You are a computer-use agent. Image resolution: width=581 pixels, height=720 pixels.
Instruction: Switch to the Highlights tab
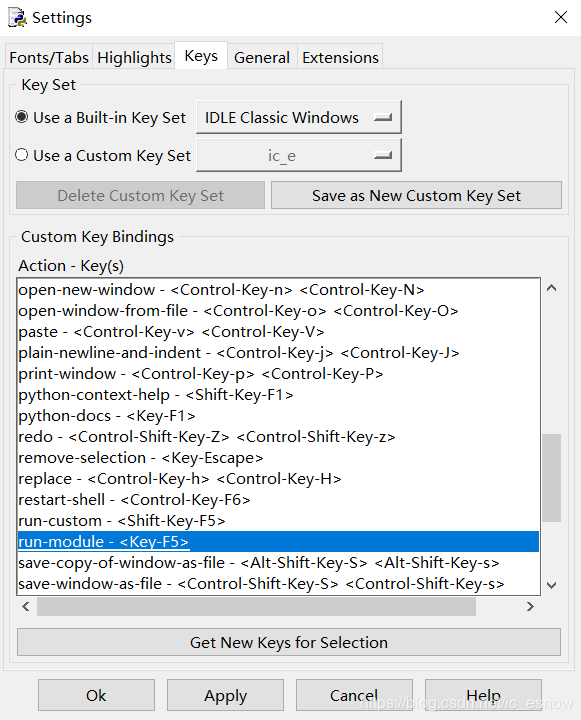[134, 57]
